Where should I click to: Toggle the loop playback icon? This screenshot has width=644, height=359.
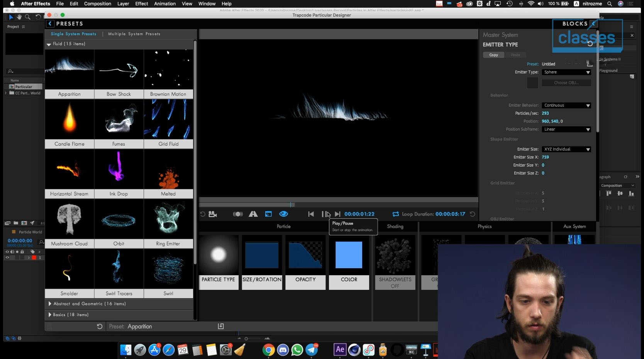coord(396,214)
